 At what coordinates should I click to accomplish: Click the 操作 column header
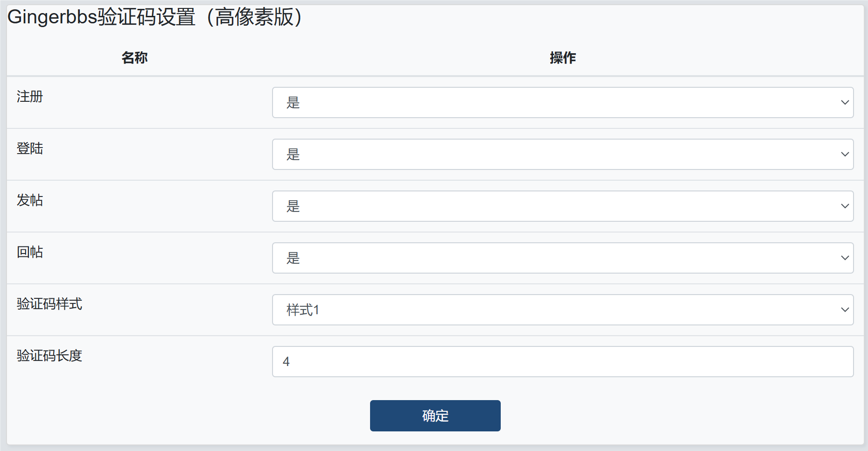[563, 58]
